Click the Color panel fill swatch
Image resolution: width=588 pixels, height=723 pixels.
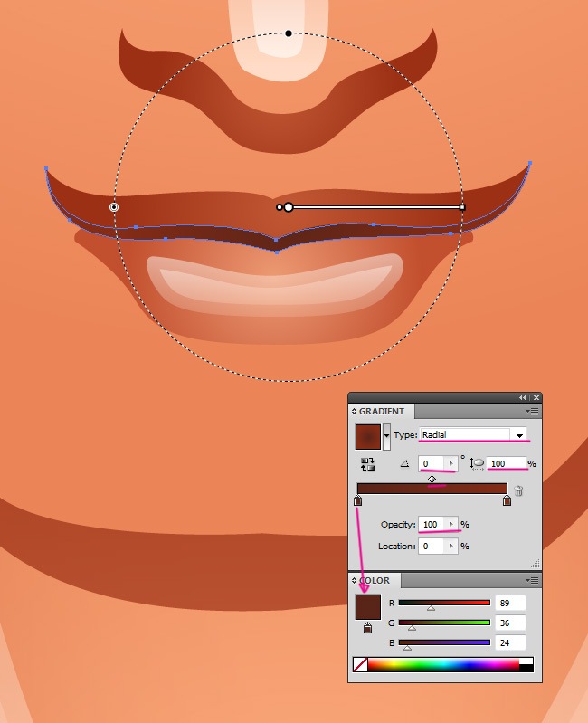pyautogui.click(x=368, y=607)
